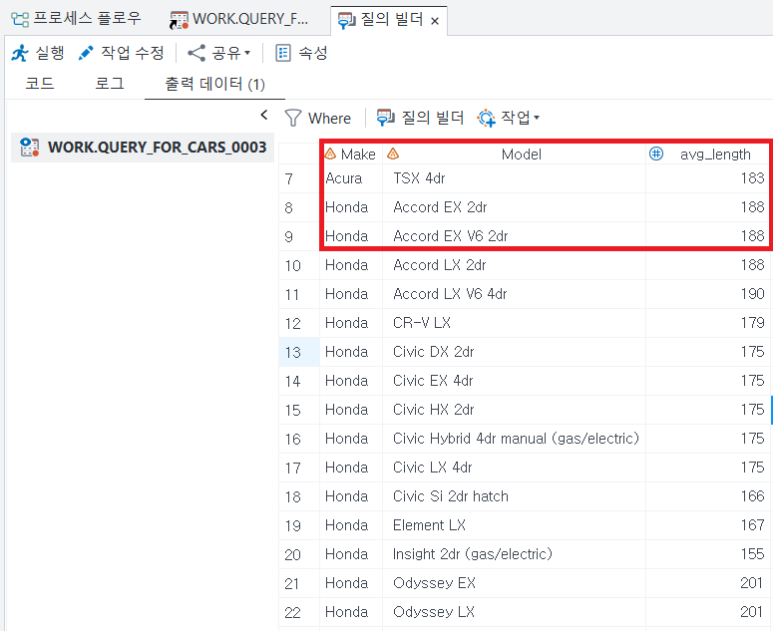Click the cell 'Accord LX V6 4dr'

[x=514, y=294]
